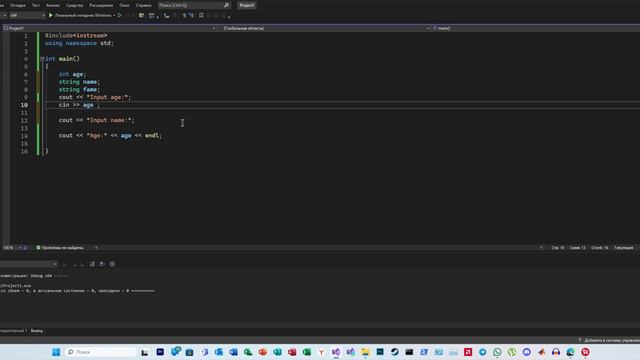The height and width of the screenshot is (360, 640).
Task: Open WhatsApp from the taskbar
Action: 497,352
